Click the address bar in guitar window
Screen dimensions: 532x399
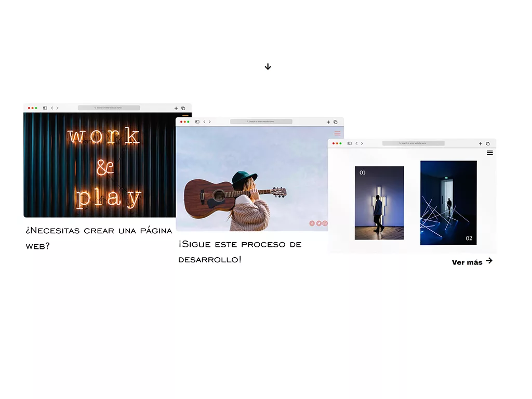[x=261, y=122]
